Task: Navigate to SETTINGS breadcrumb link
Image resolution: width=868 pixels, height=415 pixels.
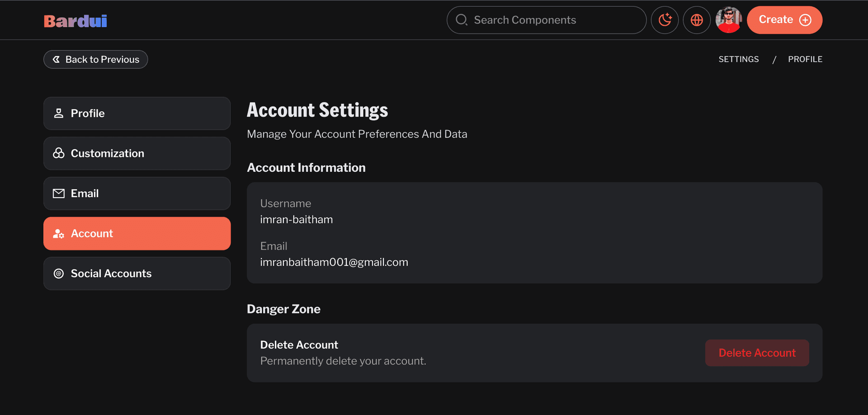Action: tap(739, 59)
